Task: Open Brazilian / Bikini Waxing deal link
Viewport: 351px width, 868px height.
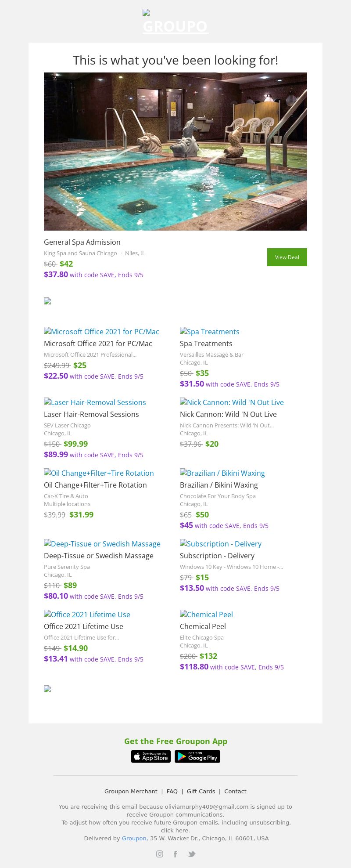Action: point(218,485)
